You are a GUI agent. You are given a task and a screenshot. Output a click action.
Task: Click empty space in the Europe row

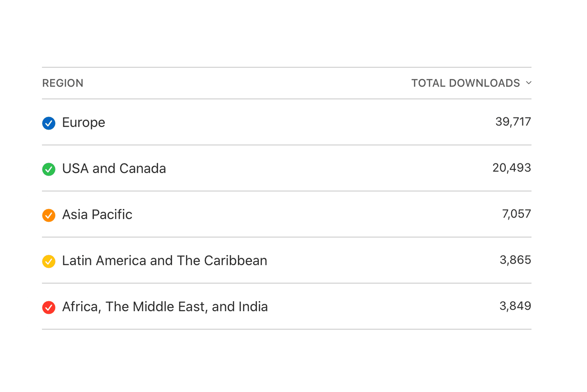(300, 123)
